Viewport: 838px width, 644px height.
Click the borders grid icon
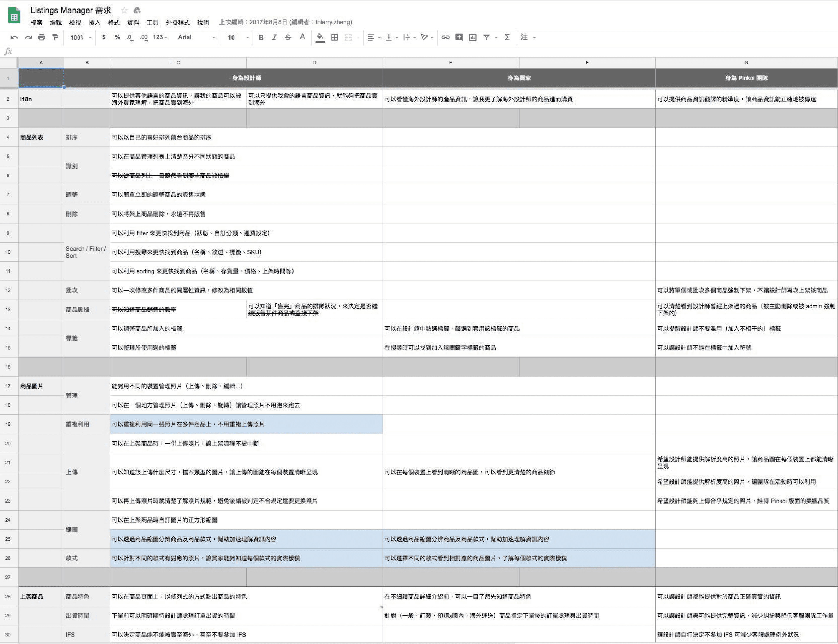tap(334, 37)
